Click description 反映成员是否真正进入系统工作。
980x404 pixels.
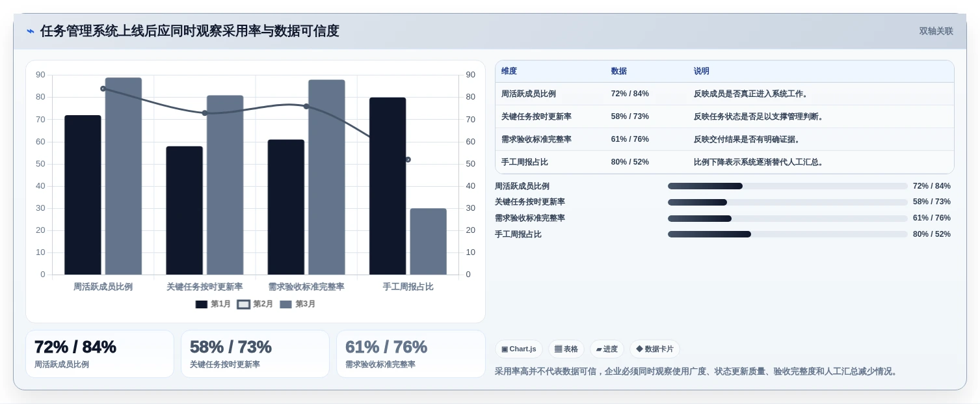tap(752, 94)
